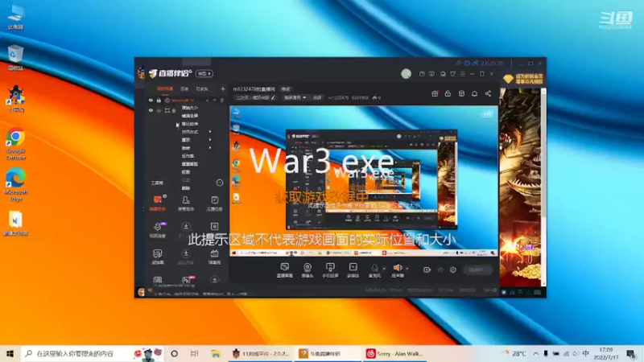Collapse the toolbox with the circle minus button
The height and width of the screenshot is (362, 644).
tap(219, 183)
